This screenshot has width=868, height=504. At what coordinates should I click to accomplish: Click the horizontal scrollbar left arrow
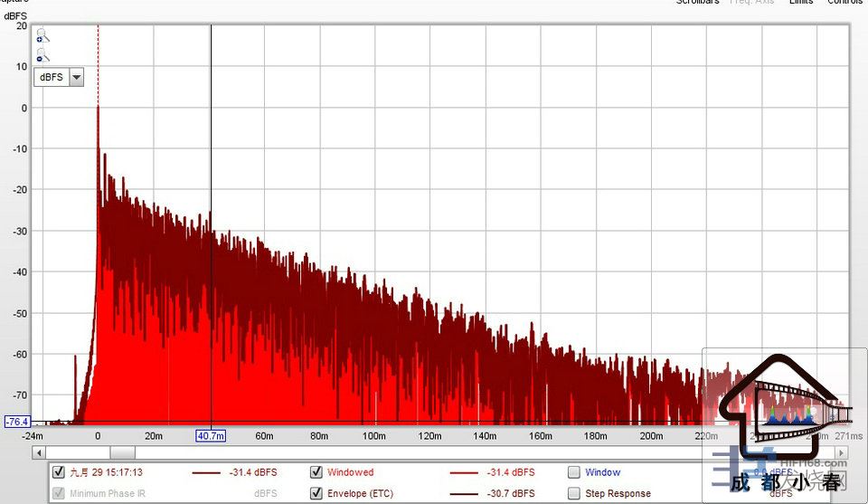pyautogui.click(x=37, y=452)
